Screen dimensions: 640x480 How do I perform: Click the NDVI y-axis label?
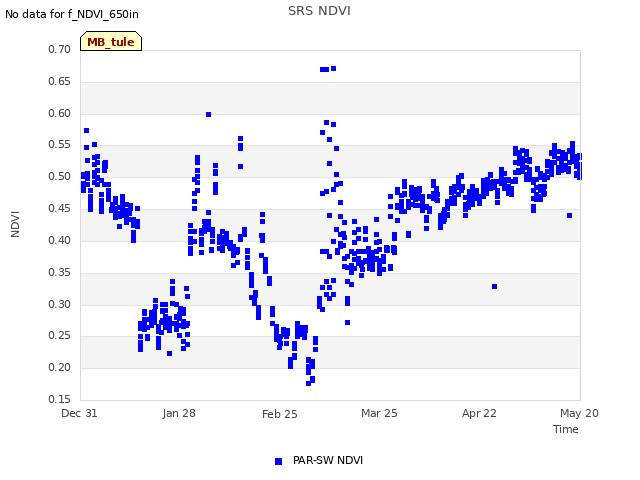[x=15, y=224]
